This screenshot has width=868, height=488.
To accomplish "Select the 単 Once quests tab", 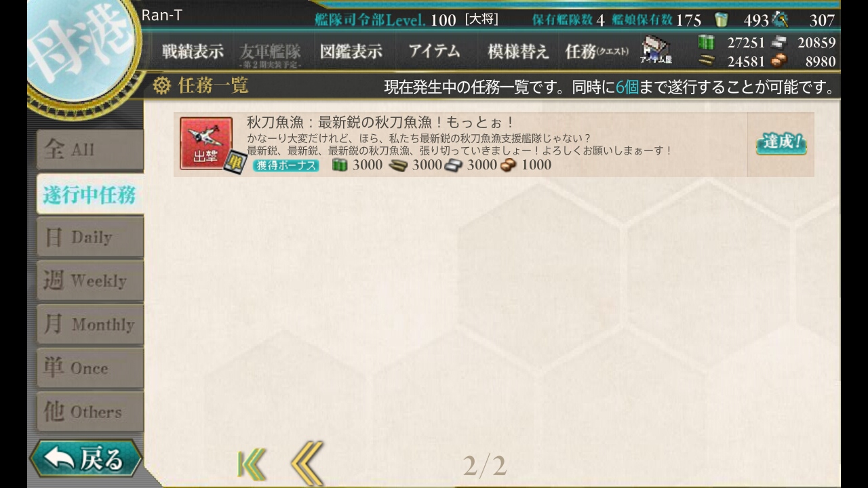I will tap(90, 368).
